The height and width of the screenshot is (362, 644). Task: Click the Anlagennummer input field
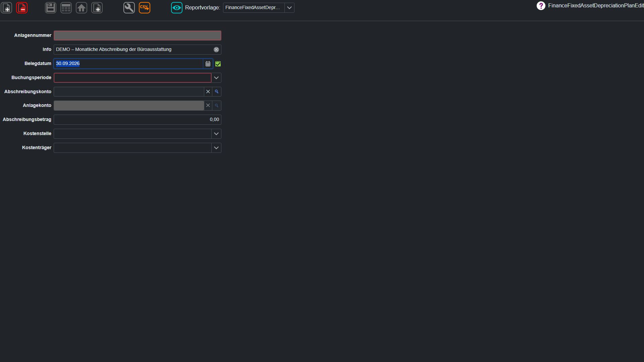click(138, 36)
